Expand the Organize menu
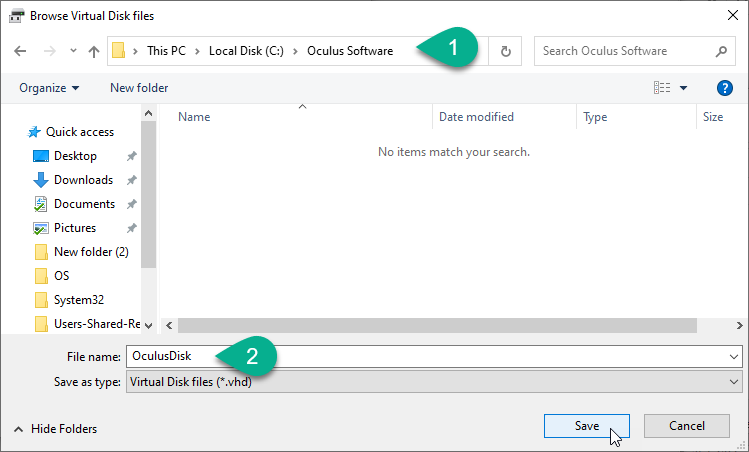Viewport: 749px width, 452px height. 49,88
